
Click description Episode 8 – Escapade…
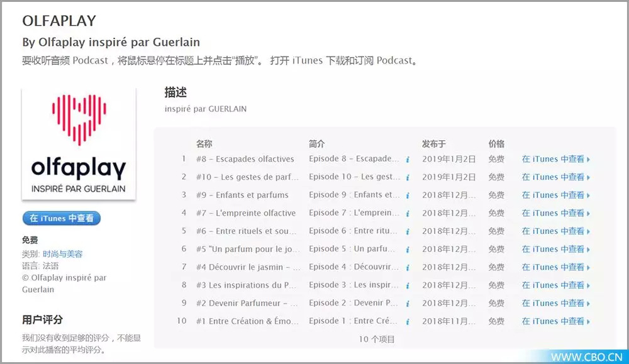point(354,159)
